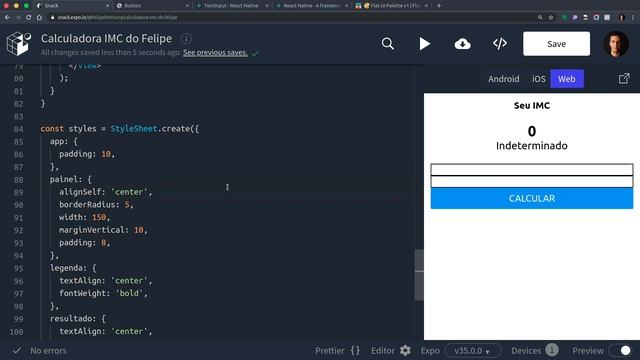
Task: Click the first input field in preview
Action: (x=532, y=169)
